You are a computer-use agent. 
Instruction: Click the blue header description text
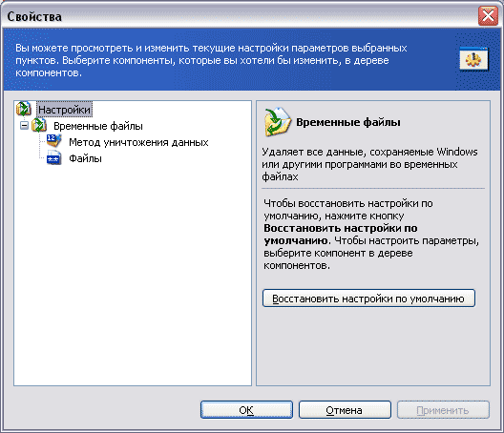211,60
